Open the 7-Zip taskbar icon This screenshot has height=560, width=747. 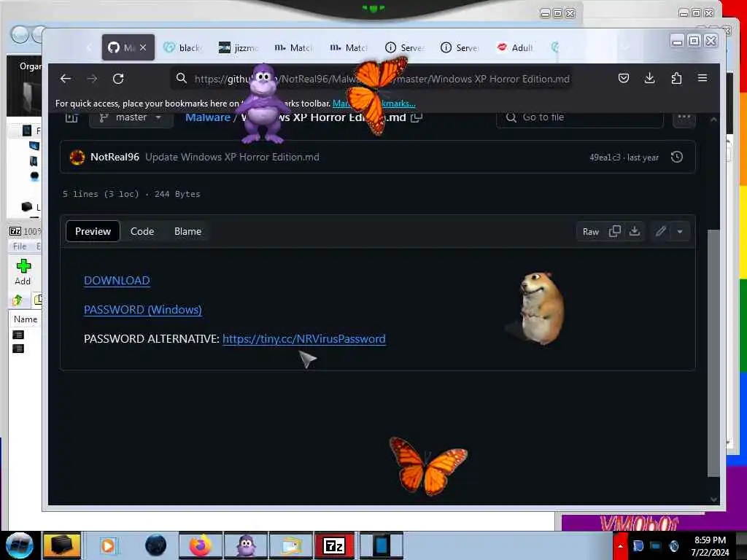(334, 545)
